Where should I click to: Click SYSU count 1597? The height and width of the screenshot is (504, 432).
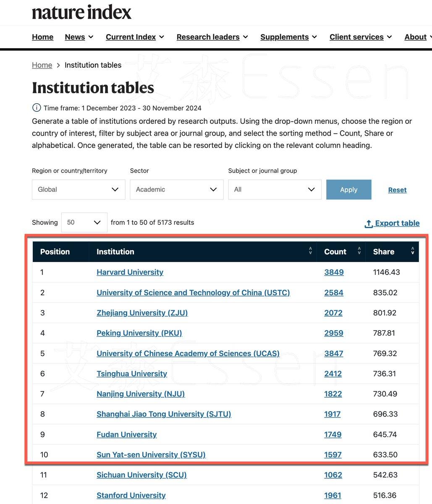pyautogui.click(x=333, y=454)
